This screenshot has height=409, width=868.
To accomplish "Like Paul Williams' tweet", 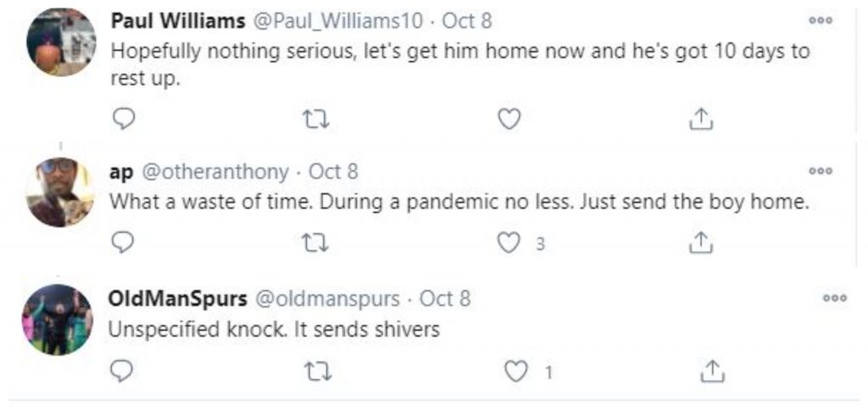I will point(509,119).
